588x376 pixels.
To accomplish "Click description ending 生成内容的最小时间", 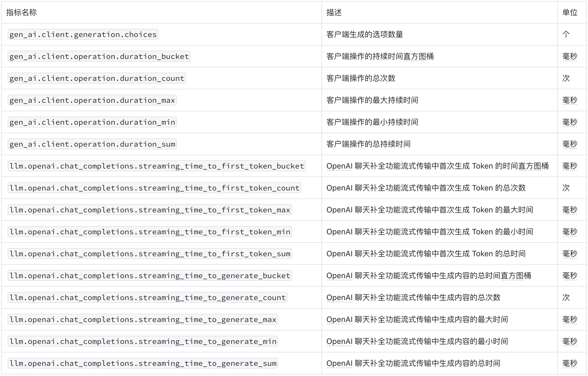I will pos(417,341).
